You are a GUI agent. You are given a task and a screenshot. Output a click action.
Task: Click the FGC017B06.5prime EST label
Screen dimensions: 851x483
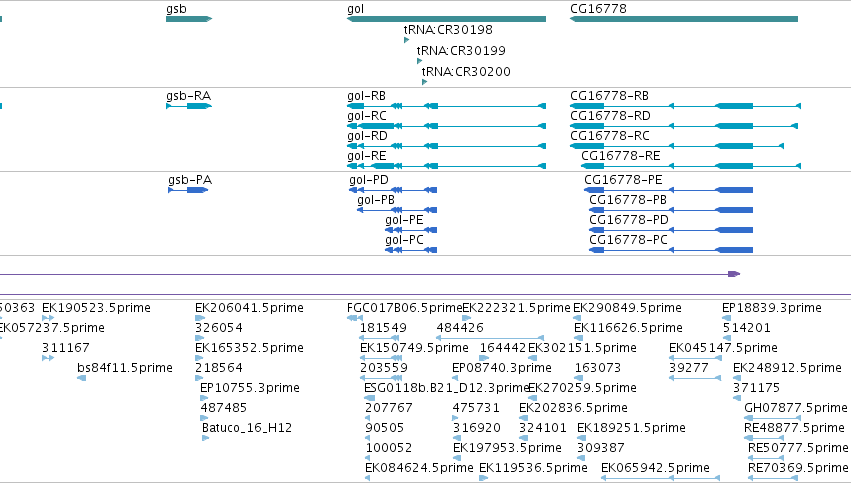click(404, 308)
